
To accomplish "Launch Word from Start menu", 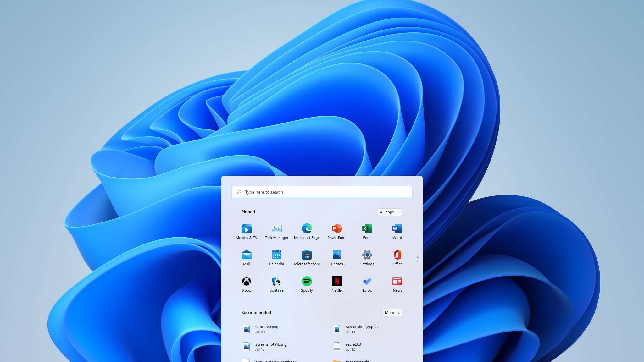I will [397, 232].
